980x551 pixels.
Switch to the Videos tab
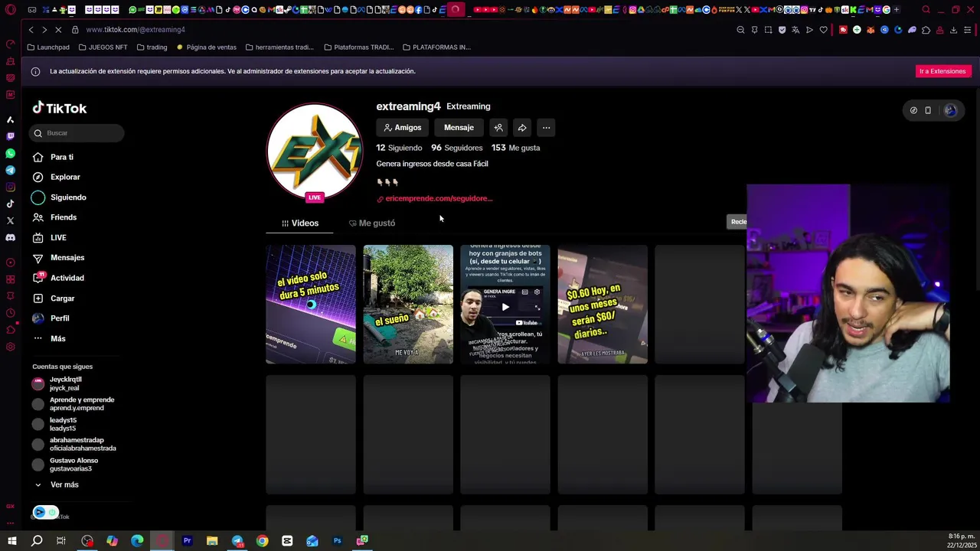(299, 223)
